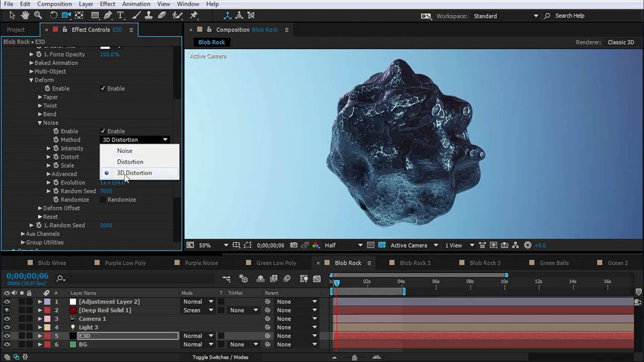This screenshot has width=644, height=362.
Task: Hide the Light 3 layer
Action: [x=7, y=327]
